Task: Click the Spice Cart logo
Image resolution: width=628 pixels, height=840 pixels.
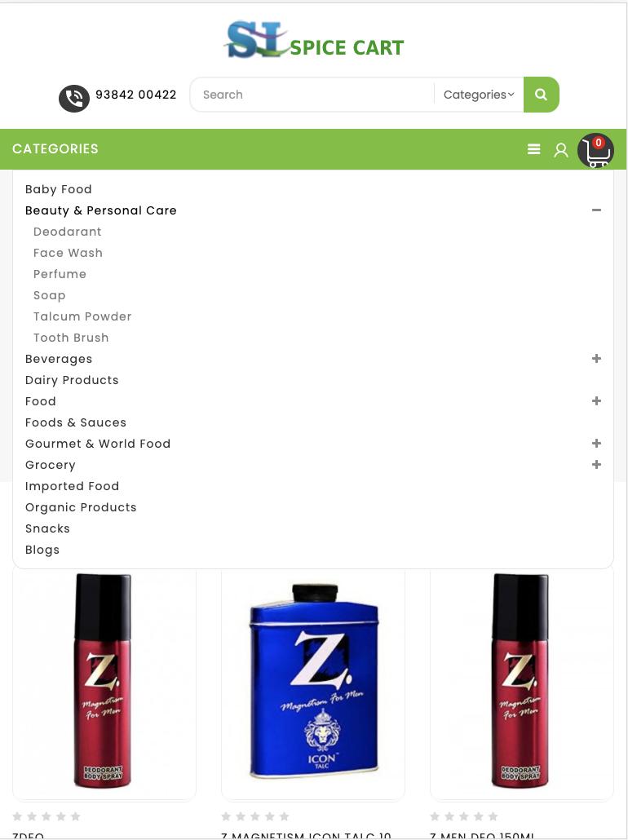Action: (x=314, y=40)
